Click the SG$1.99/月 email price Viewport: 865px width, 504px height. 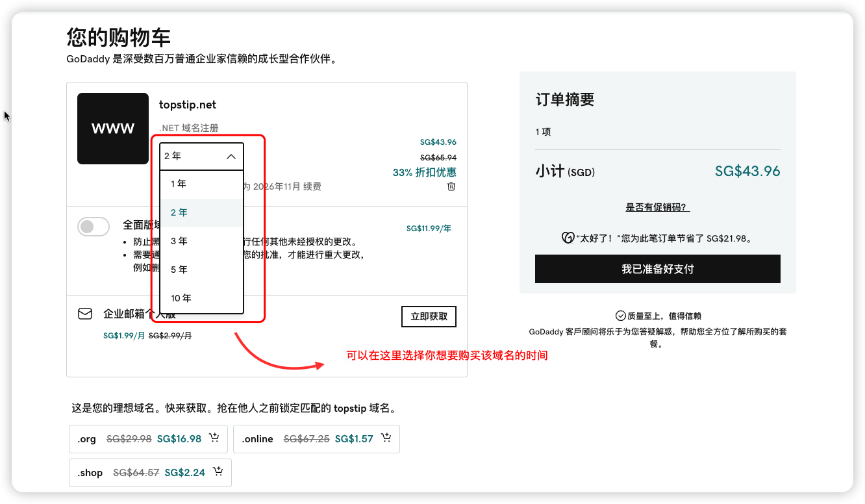124,336
